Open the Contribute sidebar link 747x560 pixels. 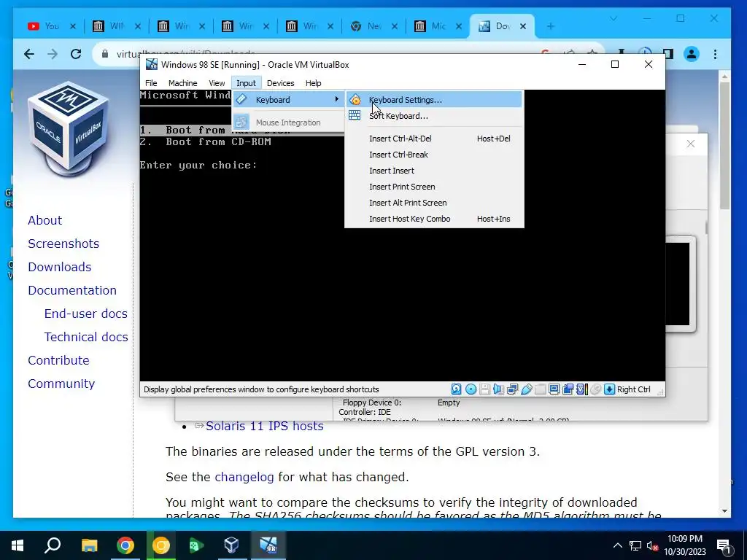coord(58,360)
